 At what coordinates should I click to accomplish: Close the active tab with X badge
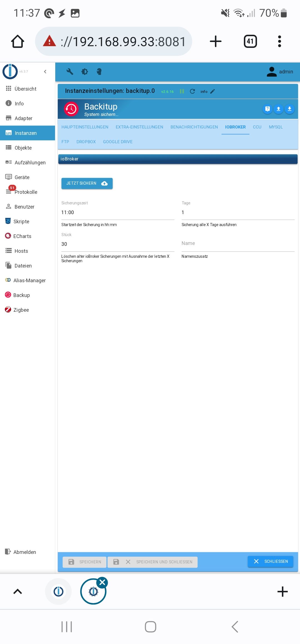pos(102,582)
